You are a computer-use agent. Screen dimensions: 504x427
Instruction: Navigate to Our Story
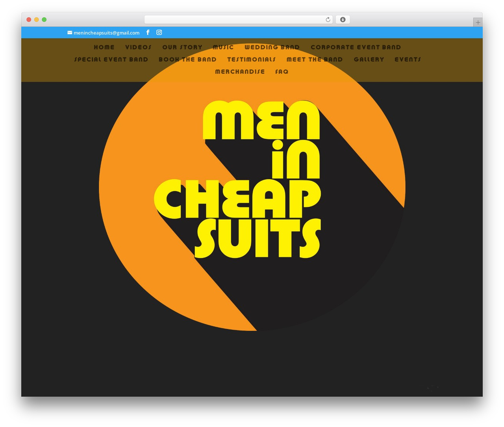coord(182,47)
